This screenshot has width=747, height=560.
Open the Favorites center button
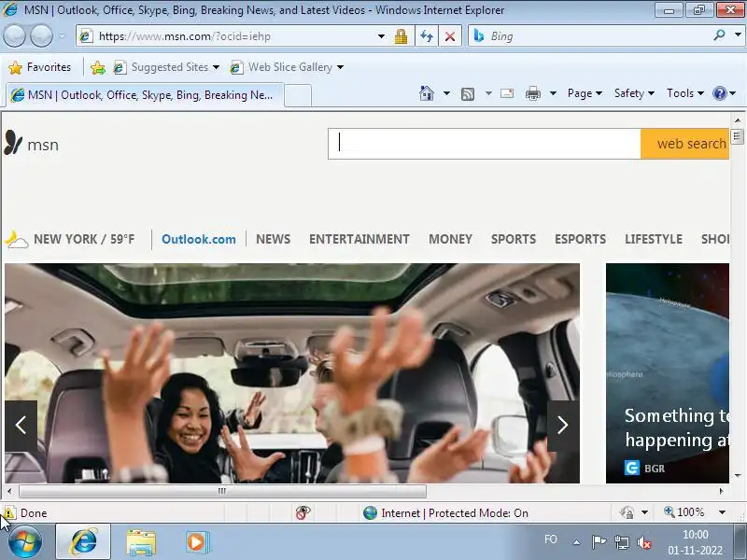click(40, 67)
